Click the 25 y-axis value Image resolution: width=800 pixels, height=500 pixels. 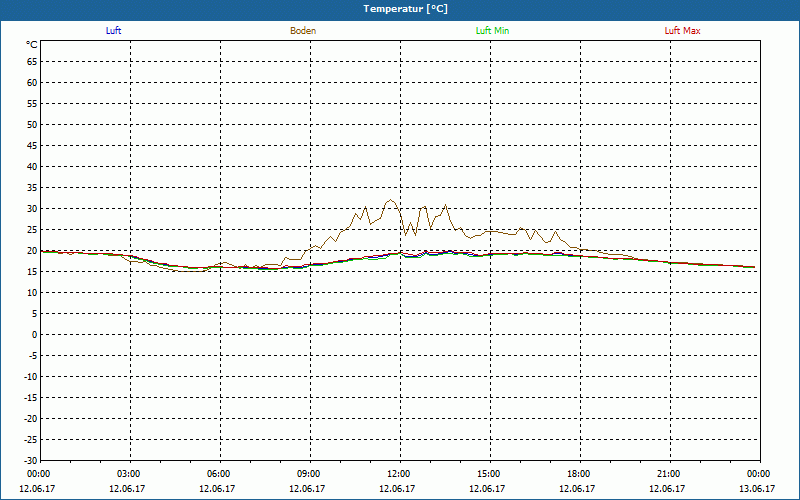point(32,230)
